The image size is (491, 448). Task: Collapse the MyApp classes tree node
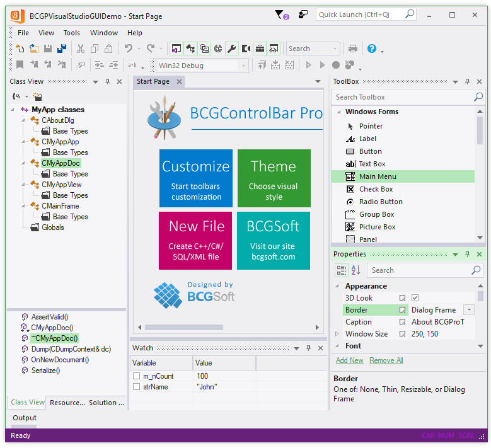(13, 110)
